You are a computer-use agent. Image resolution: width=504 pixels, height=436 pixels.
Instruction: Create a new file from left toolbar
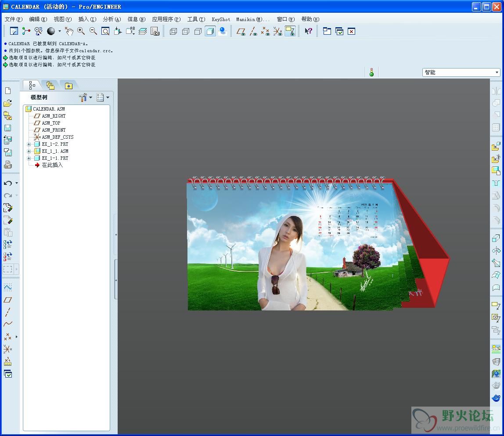(x=8, y=91)
